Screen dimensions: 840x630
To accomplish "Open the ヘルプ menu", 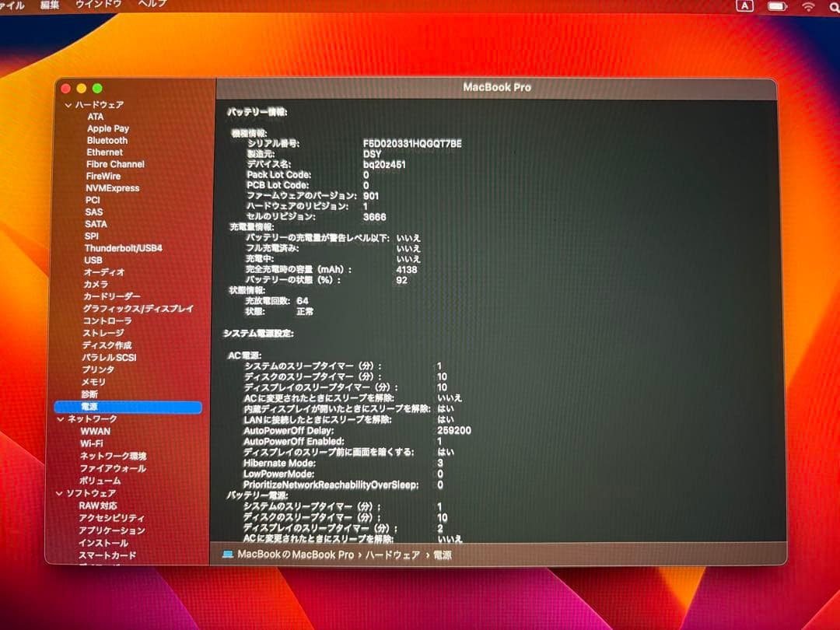I will [x=152, y=4].
